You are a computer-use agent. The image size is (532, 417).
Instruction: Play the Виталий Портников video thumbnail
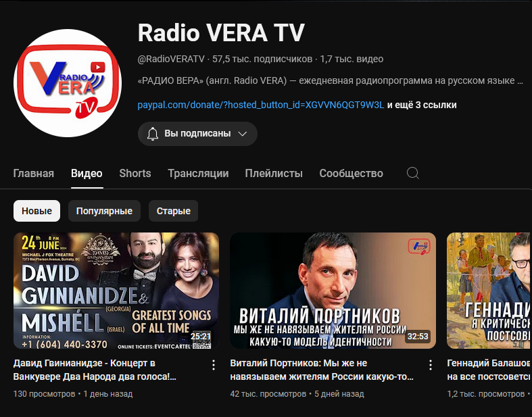pyautogui.click(x=333, y=291)
